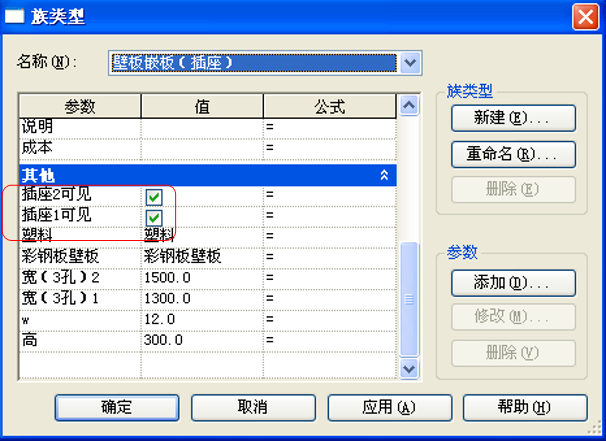Select the 成本 parameter row

[208, 148]
